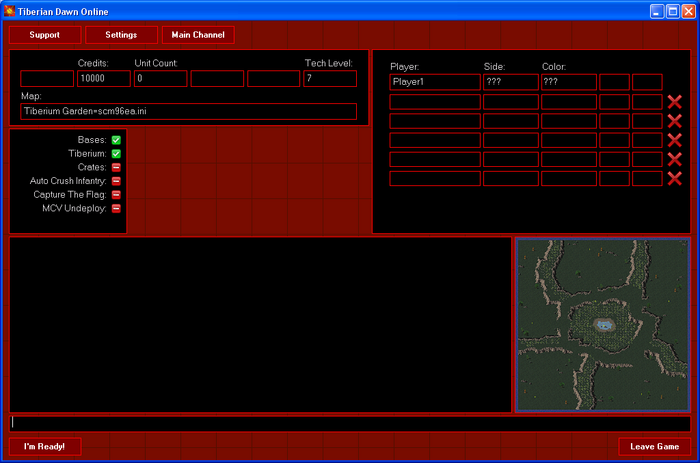Select the Player1 name field
The height and width of the screenshot is (463, 700).
coord(435,82)
